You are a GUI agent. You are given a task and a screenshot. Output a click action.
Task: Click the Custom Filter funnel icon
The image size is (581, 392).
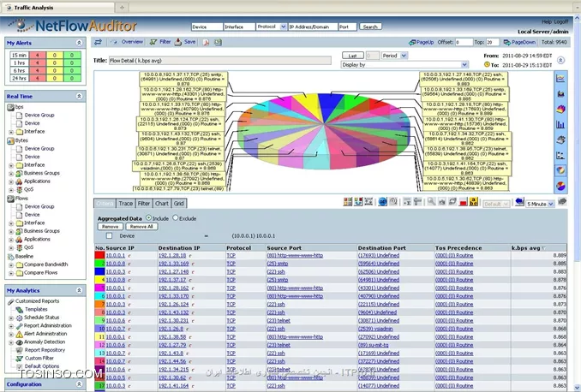(19, 359)
